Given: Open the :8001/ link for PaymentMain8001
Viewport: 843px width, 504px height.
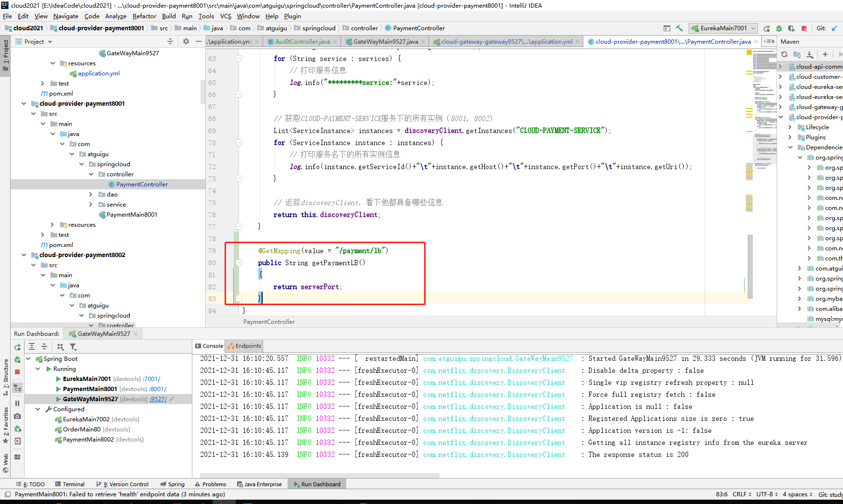Looking at the screenshot, I should 157,389.
